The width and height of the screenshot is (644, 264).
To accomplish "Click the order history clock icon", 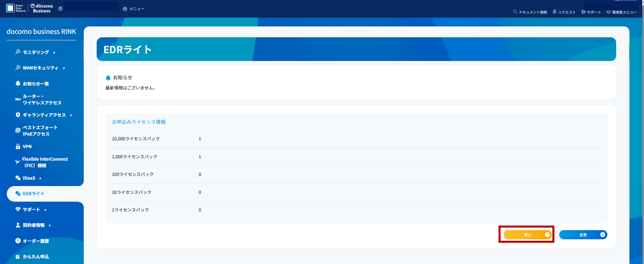I will 18,241.
